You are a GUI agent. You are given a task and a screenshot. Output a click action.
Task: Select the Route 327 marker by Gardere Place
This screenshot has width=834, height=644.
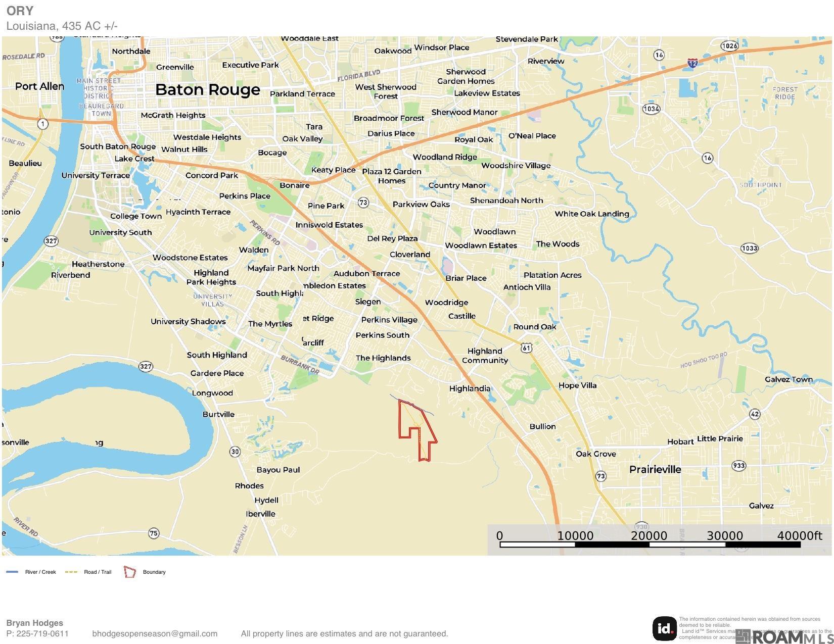click(x=146, y=366)
